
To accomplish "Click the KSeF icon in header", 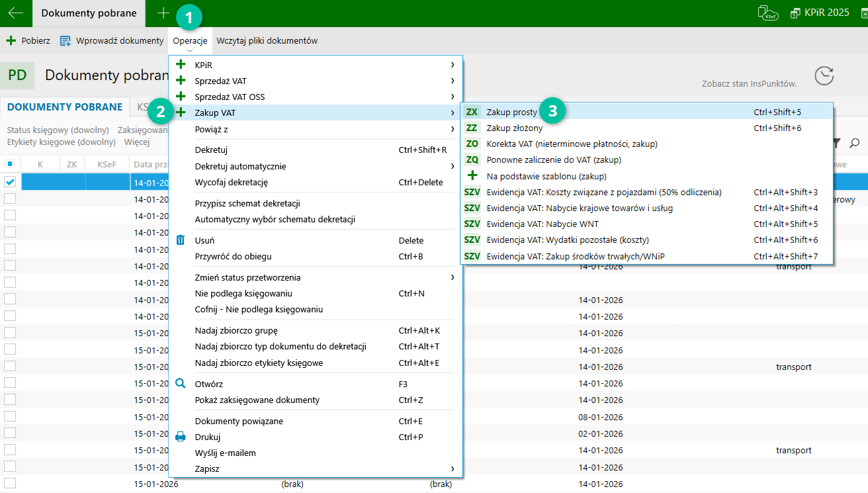I will (x=767, y=13).
